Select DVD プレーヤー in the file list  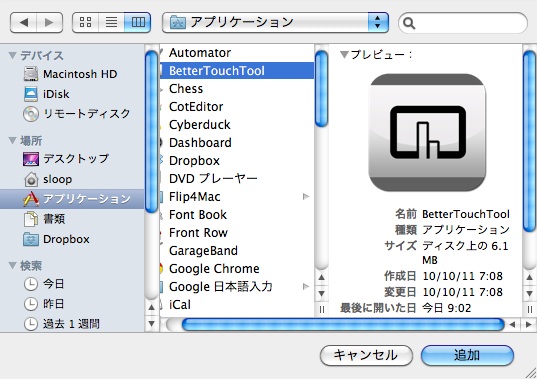tap(237, 178)
